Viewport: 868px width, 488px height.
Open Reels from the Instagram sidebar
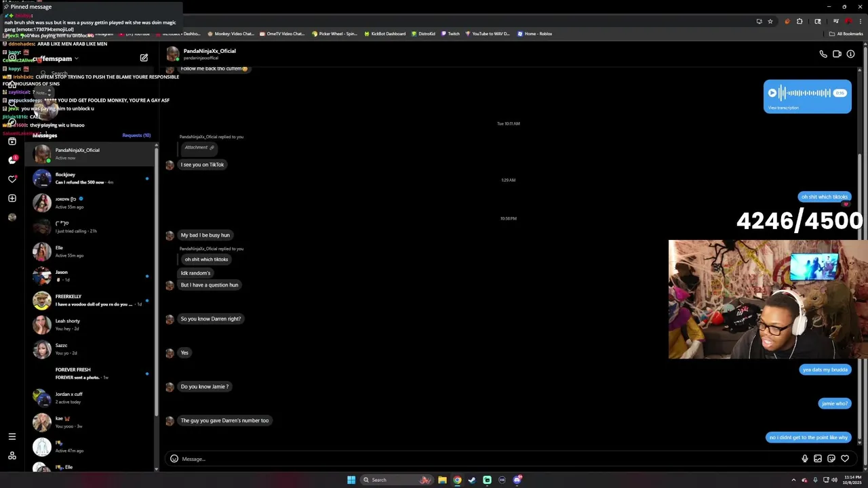click(x=12, y=141)
